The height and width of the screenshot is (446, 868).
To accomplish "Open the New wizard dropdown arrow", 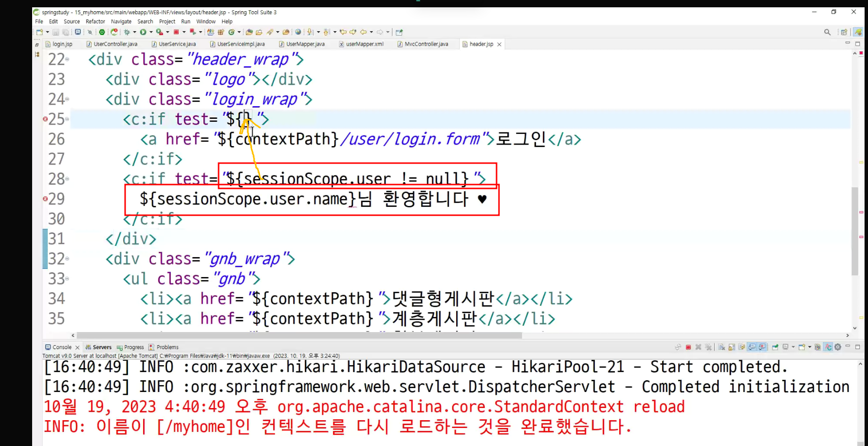I will (x=47, y=32).
